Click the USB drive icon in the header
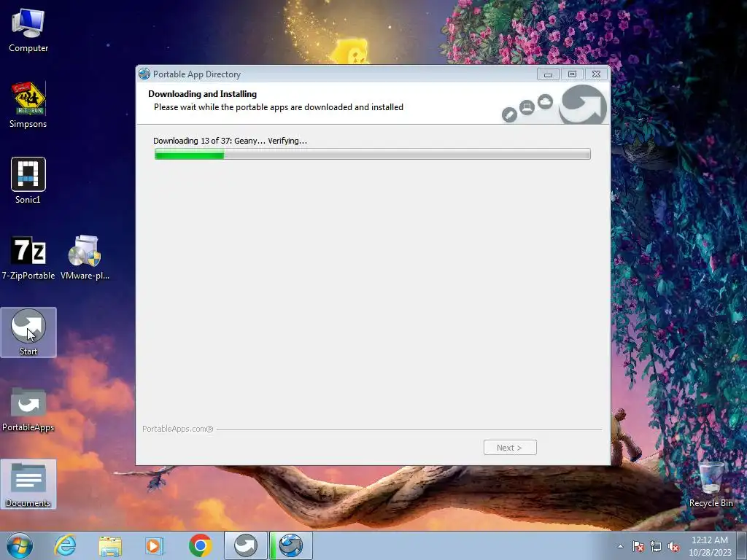747x560 pixels. pyautogui.click(x=509, y=114)
